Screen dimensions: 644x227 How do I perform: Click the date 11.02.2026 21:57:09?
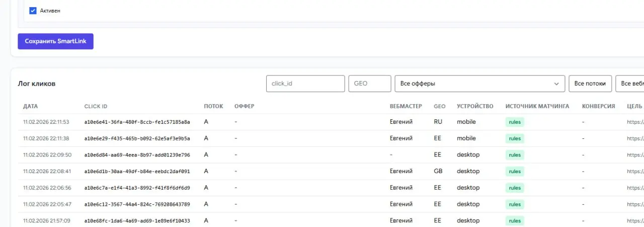[x=47, y=221]
